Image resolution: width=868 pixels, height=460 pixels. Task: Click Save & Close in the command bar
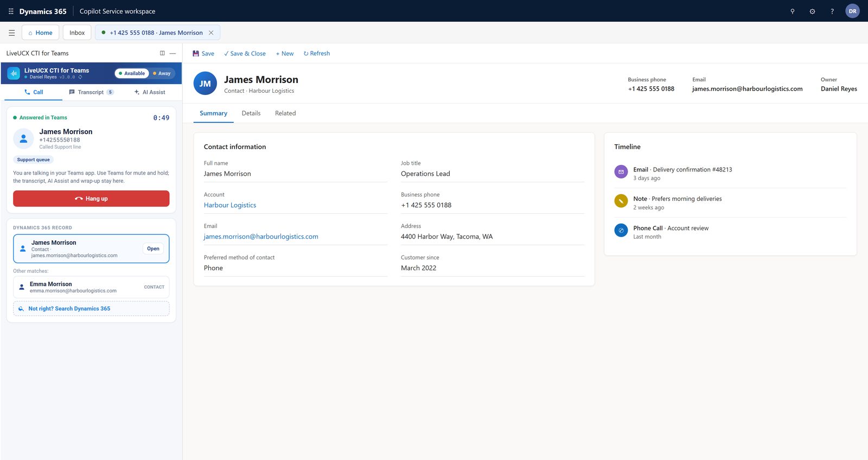[x=245, y=53]
